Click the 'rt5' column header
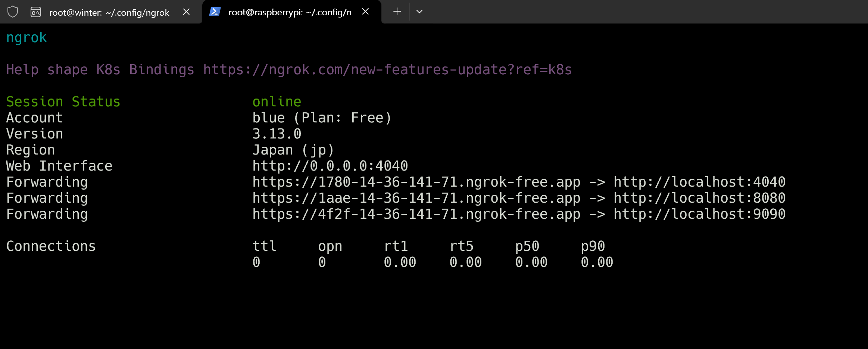The height and width of the screenshot is (349, 868). (461, 246)
